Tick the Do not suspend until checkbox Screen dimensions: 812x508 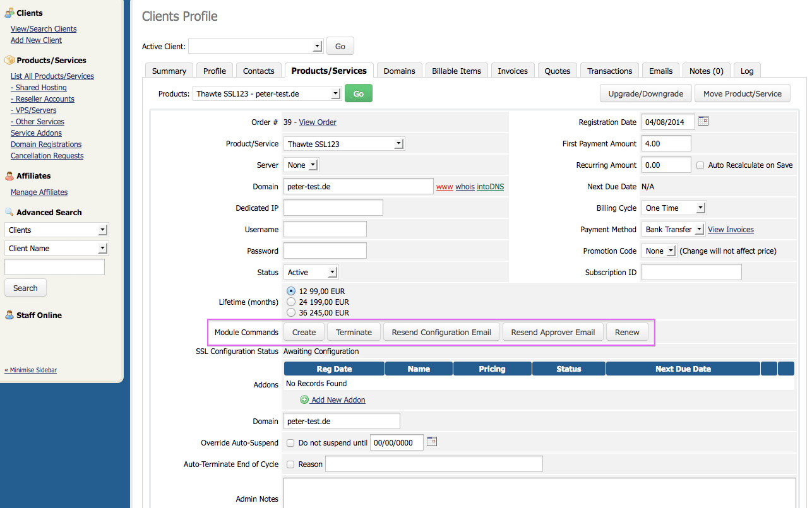[x=290, y=443]
